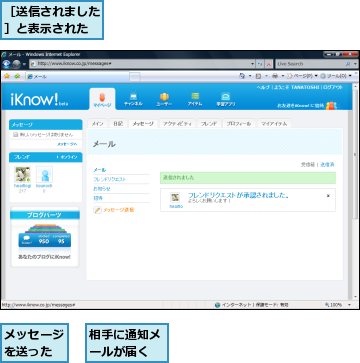
Task: Open the address bar history dropdown
Action: [253, 64]
